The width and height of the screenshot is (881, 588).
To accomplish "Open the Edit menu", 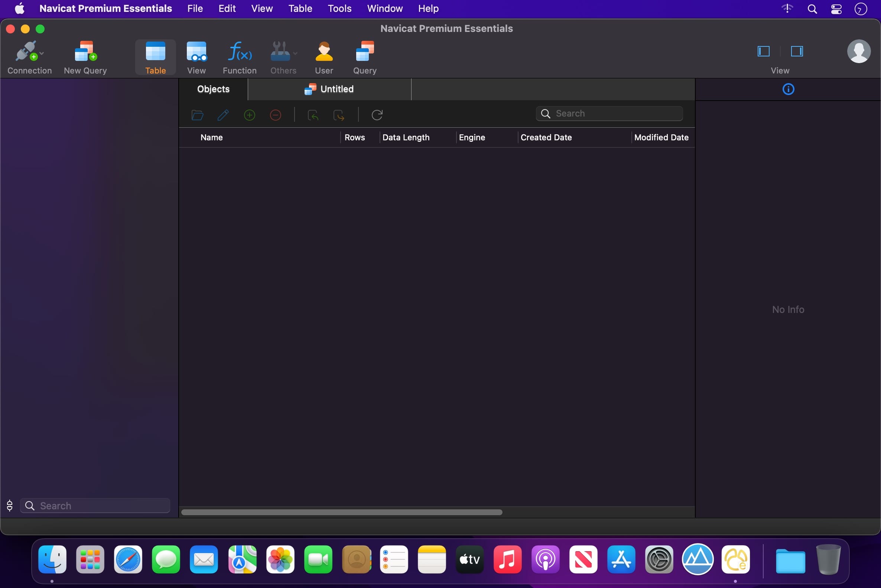I will (x=227, y=8).
